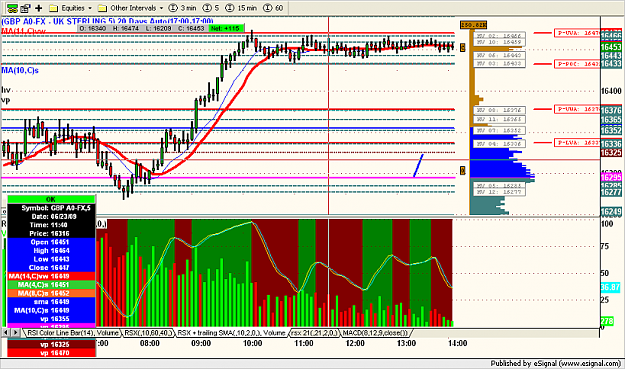Click the magenta 16295 price axis marker
Viewport: 625px width, 369px height.
click(611, 177)
